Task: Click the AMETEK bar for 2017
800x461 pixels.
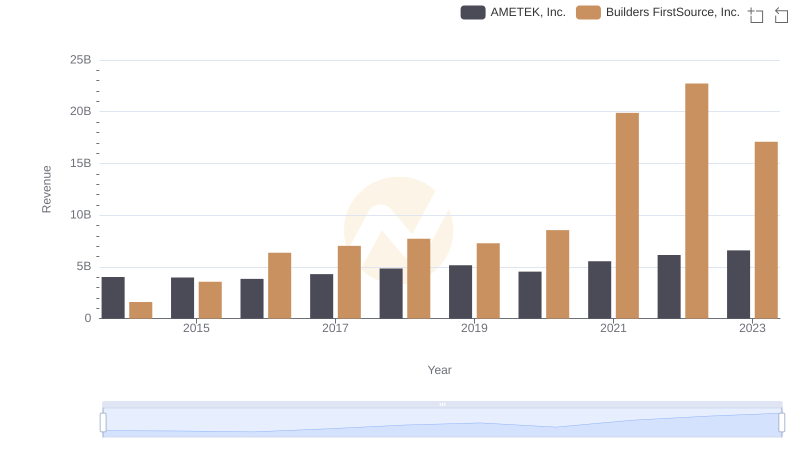Action: click(321, 296)
